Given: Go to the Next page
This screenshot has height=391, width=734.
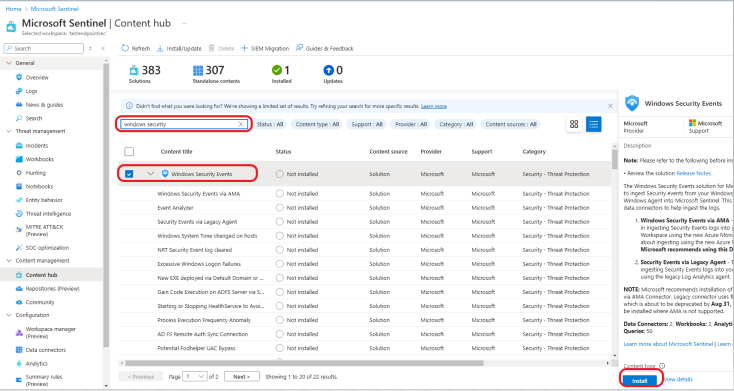Looking at the screenshot, I should click(242, 376).
